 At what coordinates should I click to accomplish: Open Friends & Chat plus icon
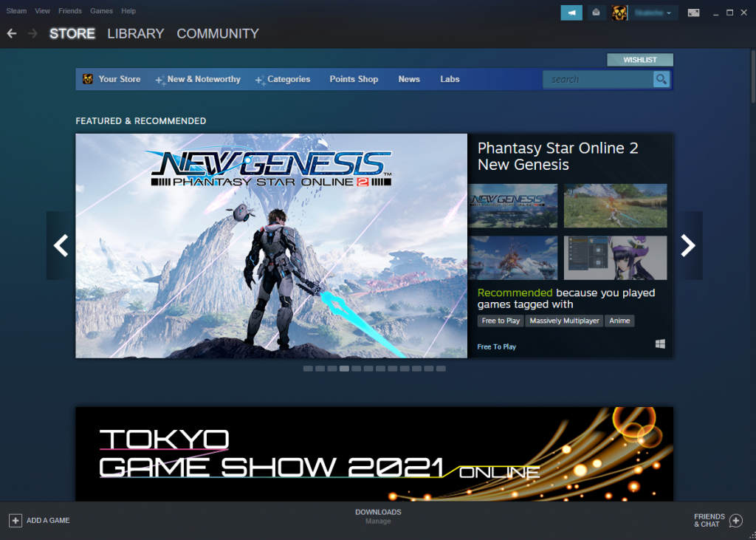click(x=736, y=520)
